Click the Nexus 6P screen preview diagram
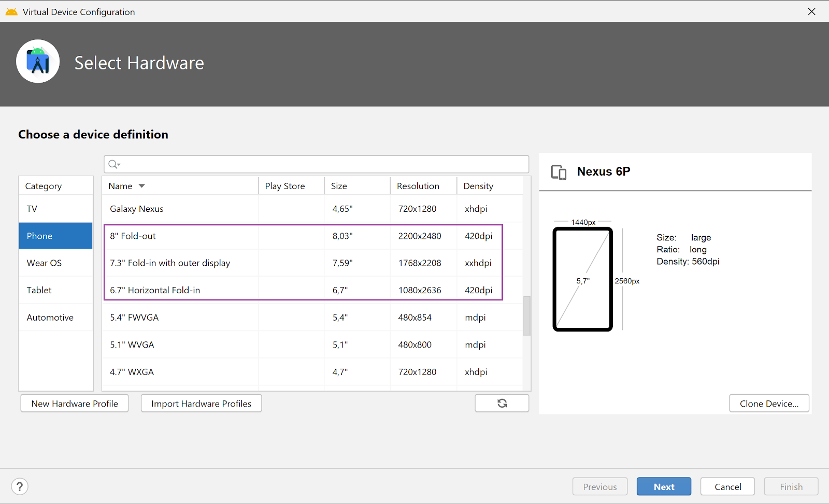829x504 pixels. tap(583, 279)
